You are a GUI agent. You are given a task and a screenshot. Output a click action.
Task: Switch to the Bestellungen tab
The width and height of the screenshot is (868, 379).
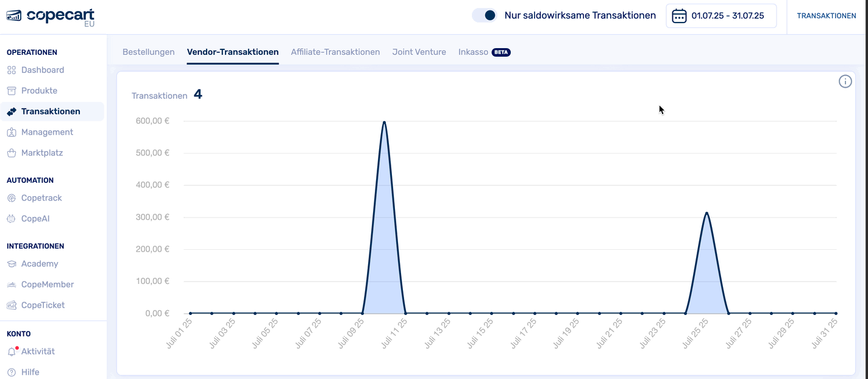click(x=148, y=52)
